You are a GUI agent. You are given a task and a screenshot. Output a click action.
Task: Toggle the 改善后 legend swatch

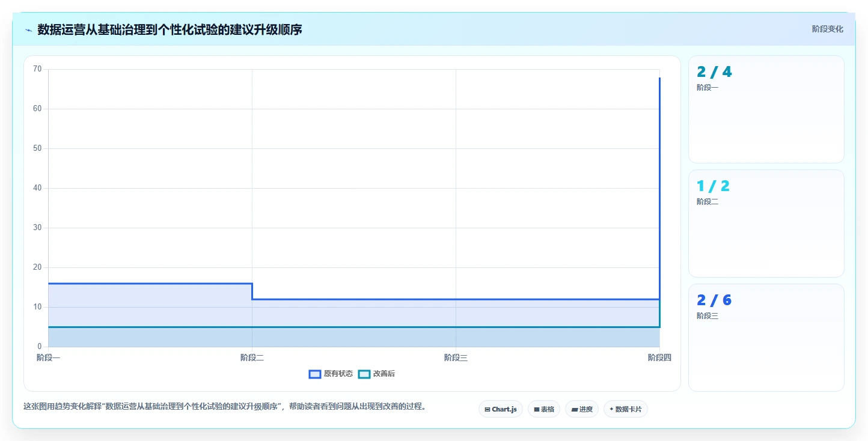pyautogui.click(x=364, y=374)
